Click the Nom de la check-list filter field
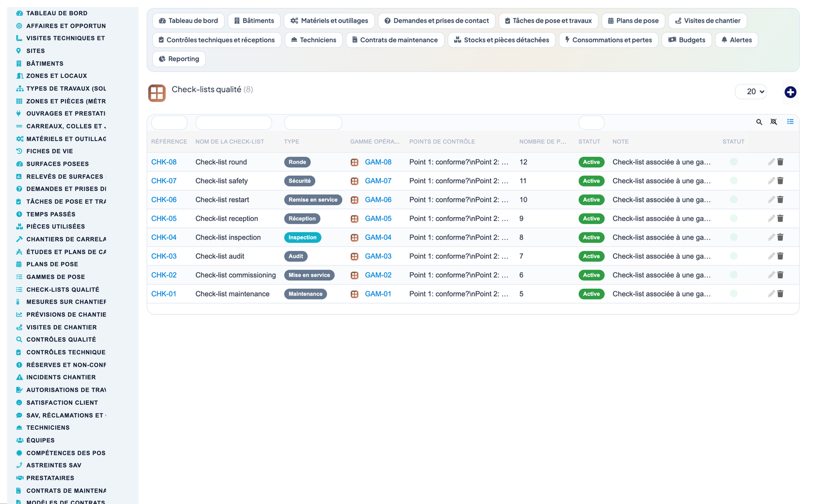The image size is (815, 504). tap(234, 122)
